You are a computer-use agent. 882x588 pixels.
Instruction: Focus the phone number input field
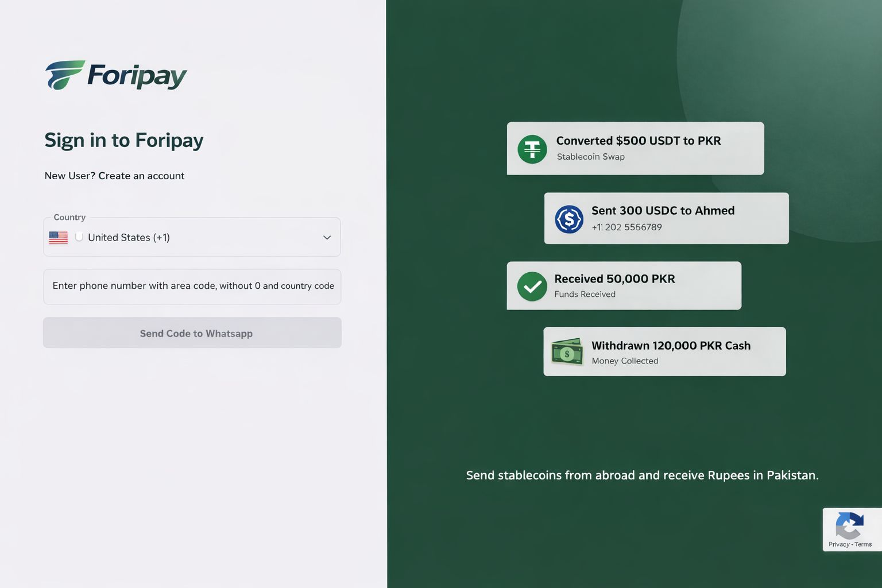pyautogui.click(x=192, y=286)
